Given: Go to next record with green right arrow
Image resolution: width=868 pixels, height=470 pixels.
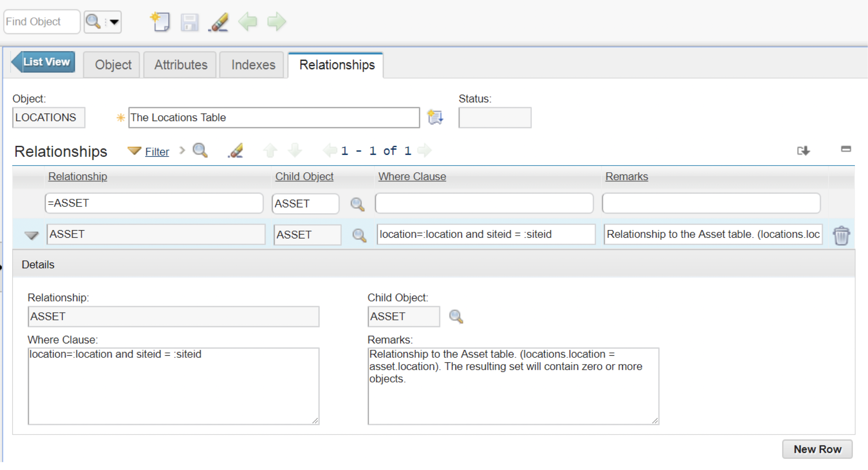Looking at the screenshot, I should [277, 22].
